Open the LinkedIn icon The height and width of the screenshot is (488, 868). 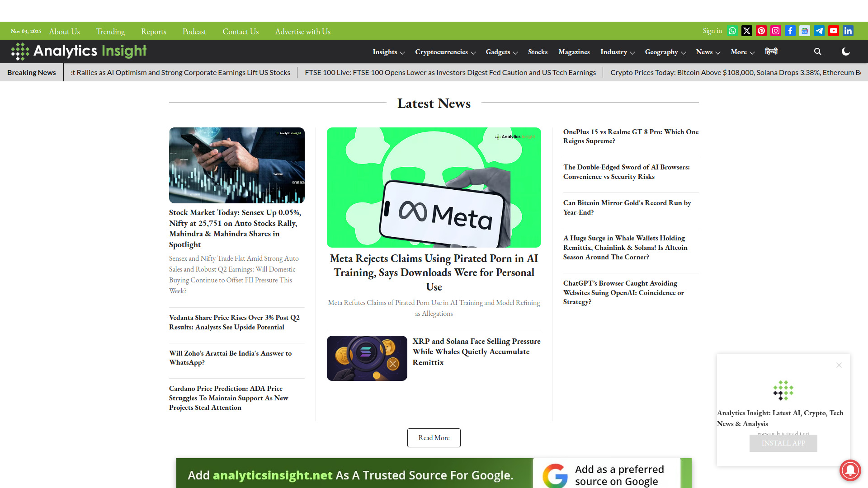click(848, 31)
